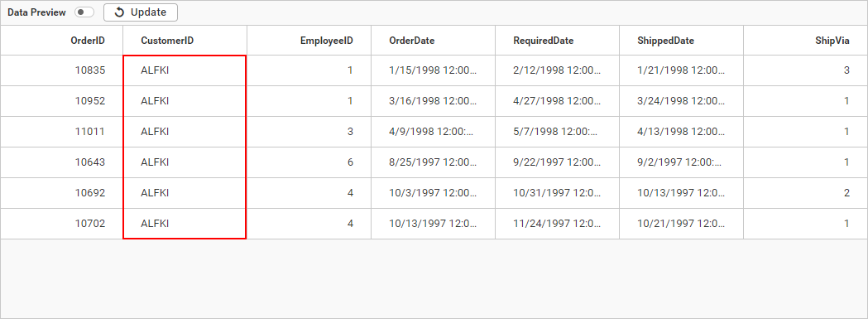
Task: Click the OrderID cell 10692
Action: [61, 193]
